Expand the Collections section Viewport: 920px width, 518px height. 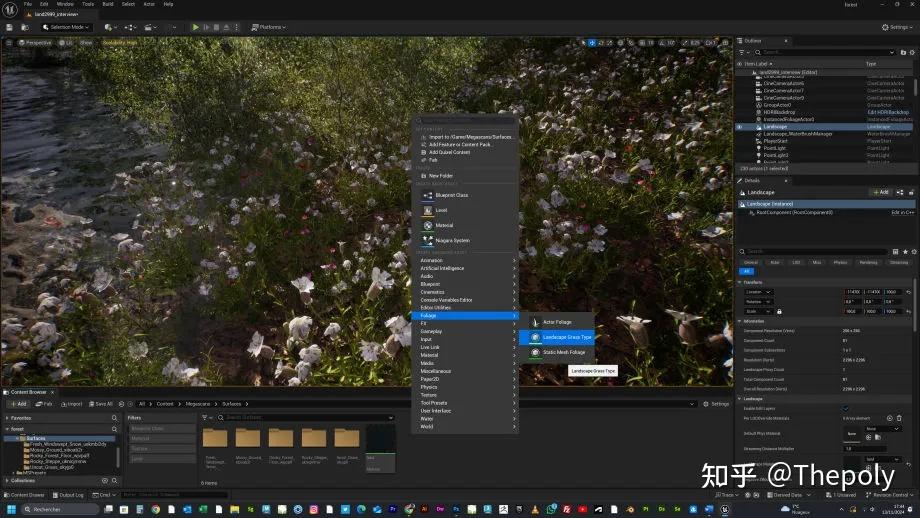click(7, 480)
